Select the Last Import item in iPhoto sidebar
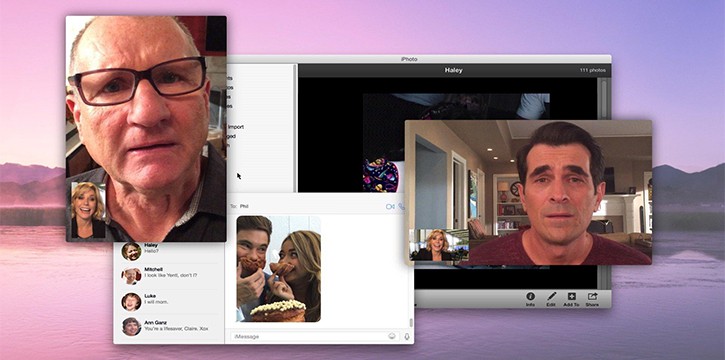 tap(235, 127)
